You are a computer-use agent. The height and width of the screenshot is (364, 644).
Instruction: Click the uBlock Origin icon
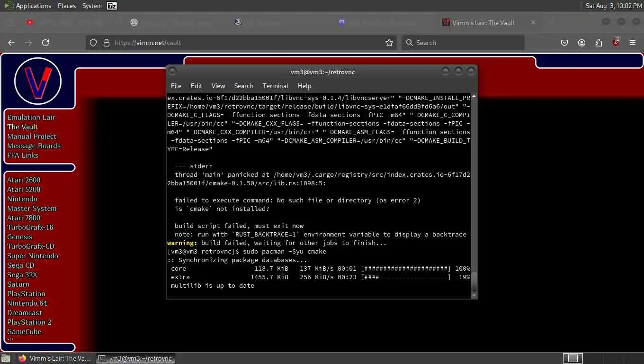click(x=616, y=42)
